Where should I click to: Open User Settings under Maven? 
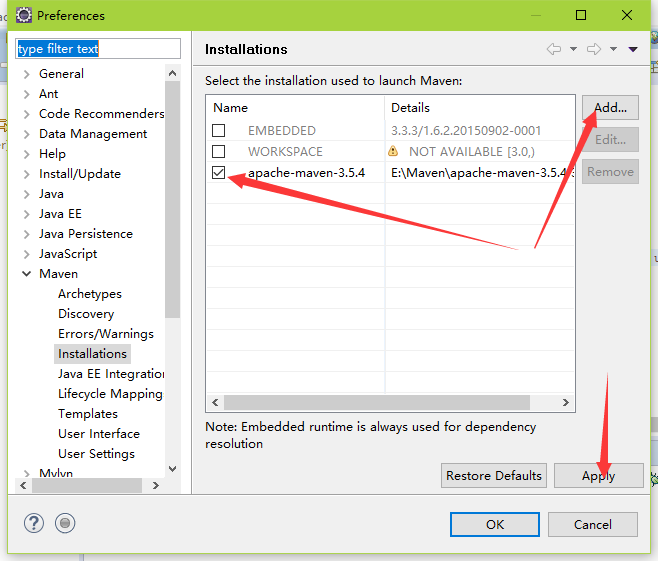tap(96, 454)
